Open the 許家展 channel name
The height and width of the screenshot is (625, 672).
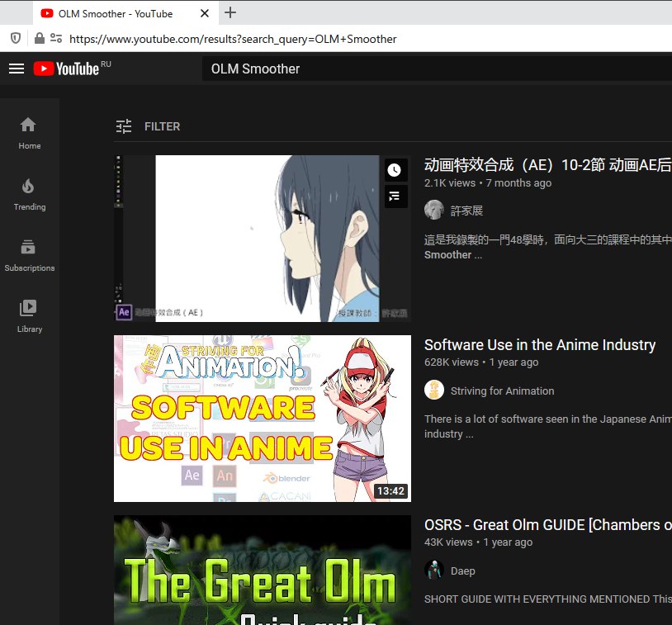click(466, 211)
